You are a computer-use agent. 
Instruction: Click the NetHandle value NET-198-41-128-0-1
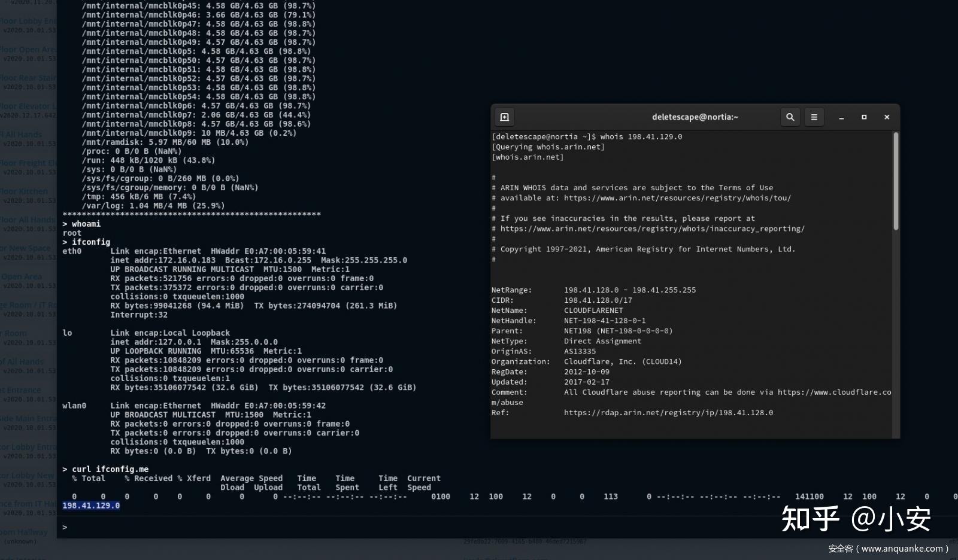click(605, 321)
